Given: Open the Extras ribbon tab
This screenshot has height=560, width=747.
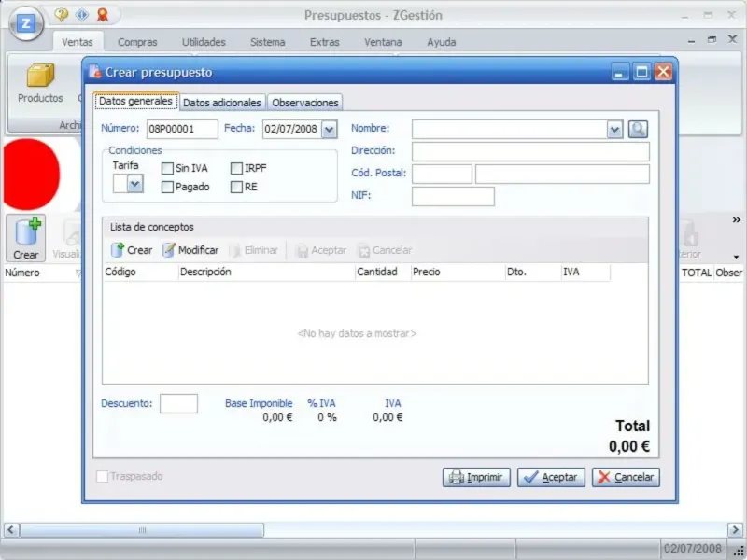Looking at the screenshot, I should 324,42.
